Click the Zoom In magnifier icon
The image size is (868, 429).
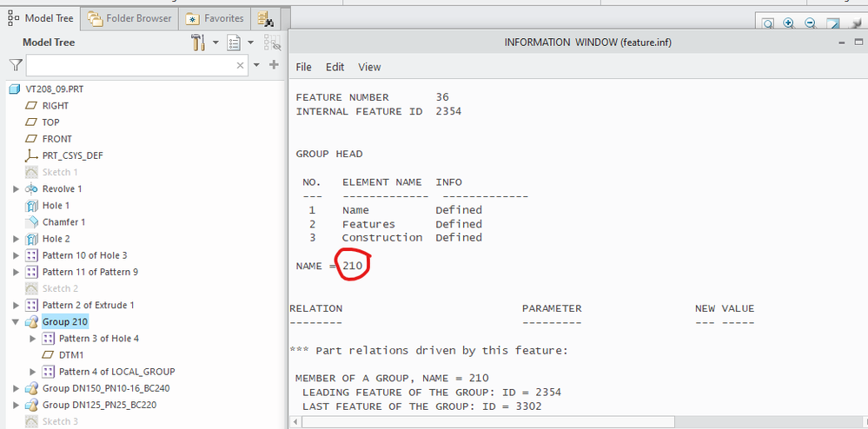[790, 23]
